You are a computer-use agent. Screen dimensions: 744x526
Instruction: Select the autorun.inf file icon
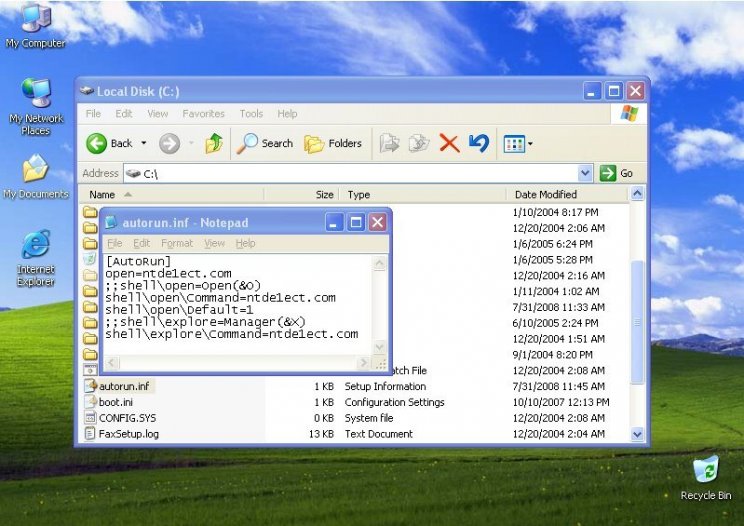click(x=91, y=386)
